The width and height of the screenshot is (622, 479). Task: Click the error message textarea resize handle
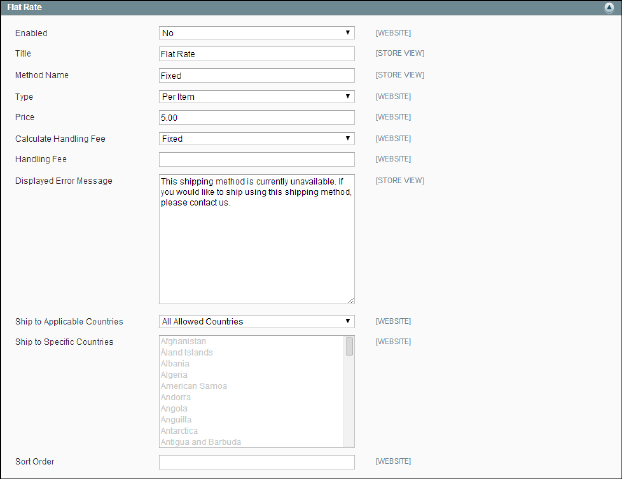point(351,299)
